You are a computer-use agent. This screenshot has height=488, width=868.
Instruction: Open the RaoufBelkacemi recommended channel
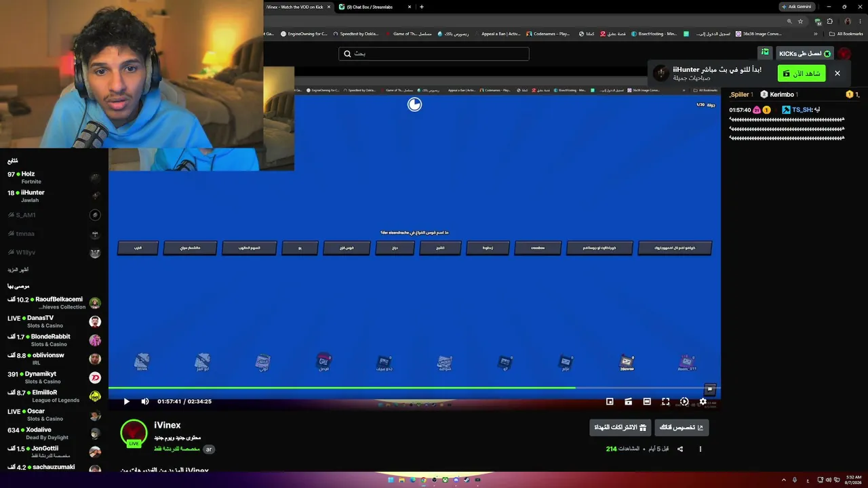pos(54,303)
